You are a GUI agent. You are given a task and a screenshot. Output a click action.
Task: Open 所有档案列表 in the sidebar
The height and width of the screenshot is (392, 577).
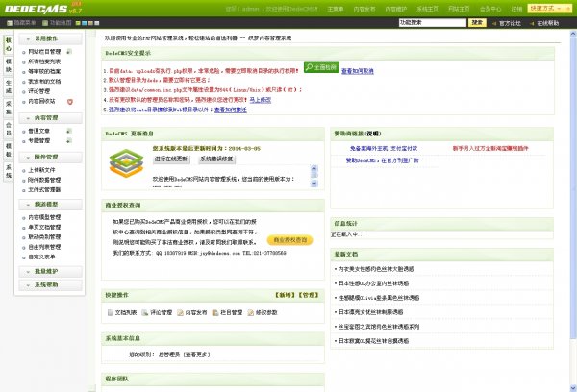[x=44, y=61]
